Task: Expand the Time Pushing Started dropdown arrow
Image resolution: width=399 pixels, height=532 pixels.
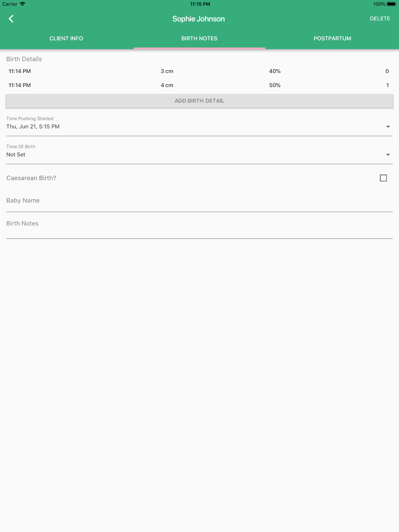Action: 388,127
